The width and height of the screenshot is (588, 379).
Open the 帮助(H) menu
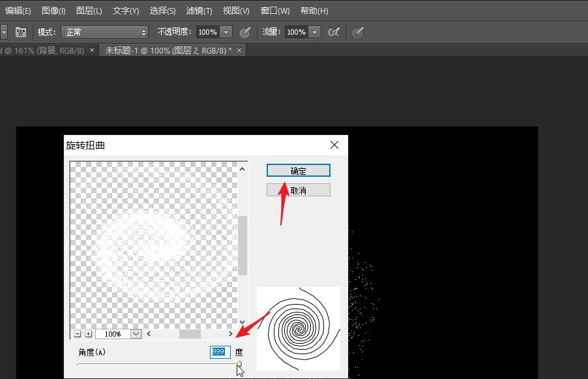314,10
